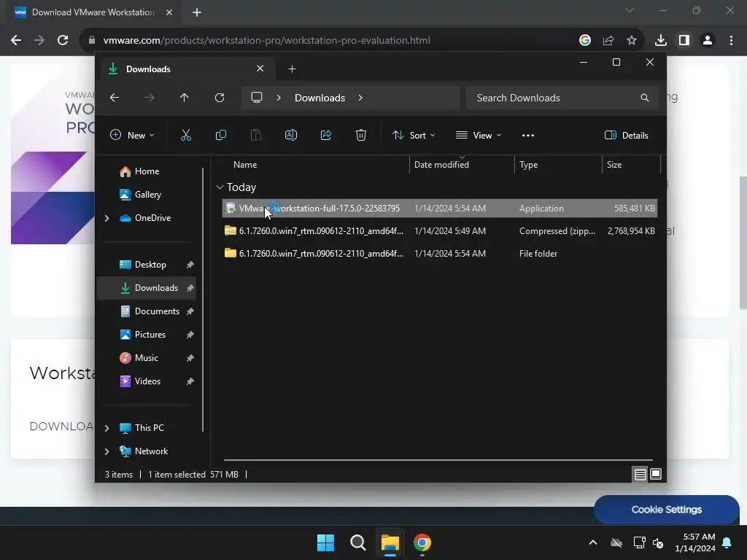Image resolution: width=747 pixels, height=560 pixels.
Task: Select the Compressed zipped win7_rtm file
Action: click(440, 231)
